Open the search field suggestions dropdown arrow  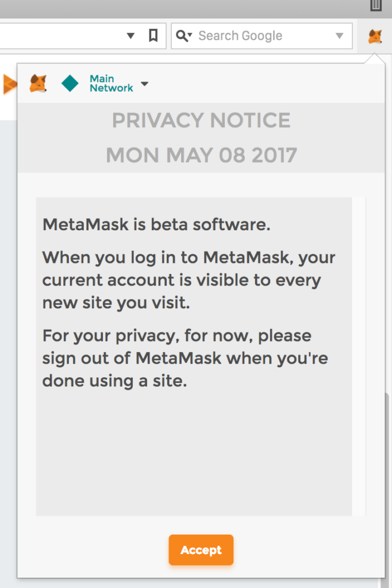(339, 36)
